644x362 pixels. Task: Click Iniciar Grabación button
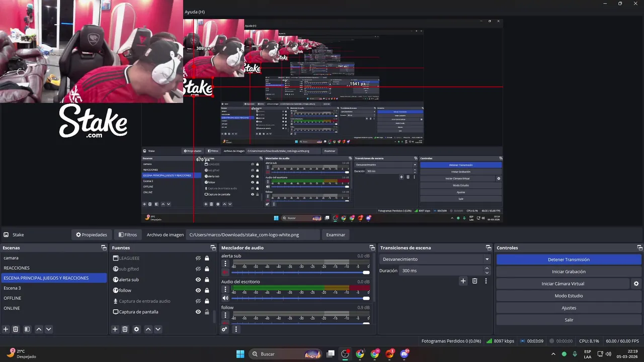(x=569, y=271)
